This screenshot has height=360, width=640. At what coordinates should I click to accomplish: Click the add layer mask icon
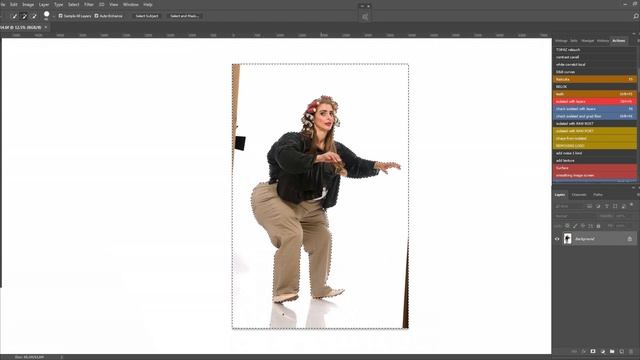593,351
